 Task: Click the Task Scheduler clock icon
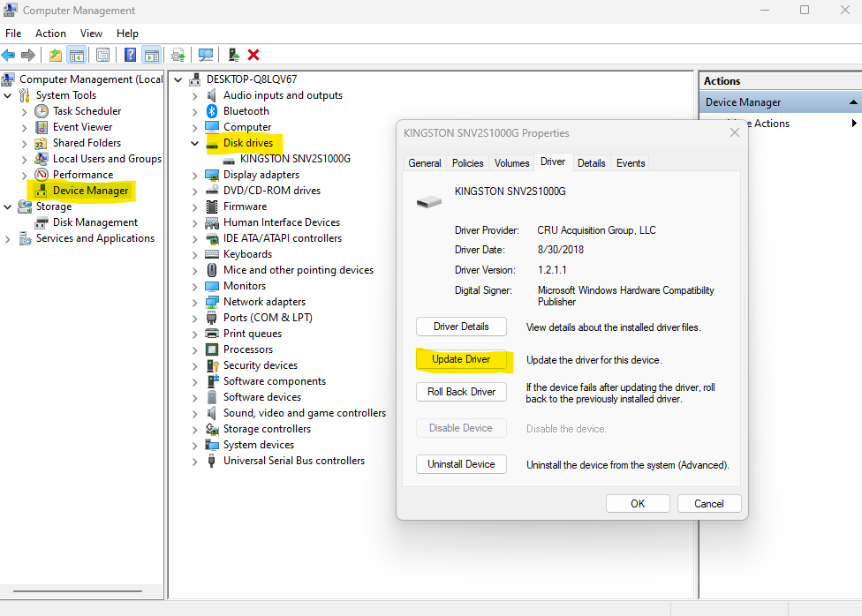[42, 111]
